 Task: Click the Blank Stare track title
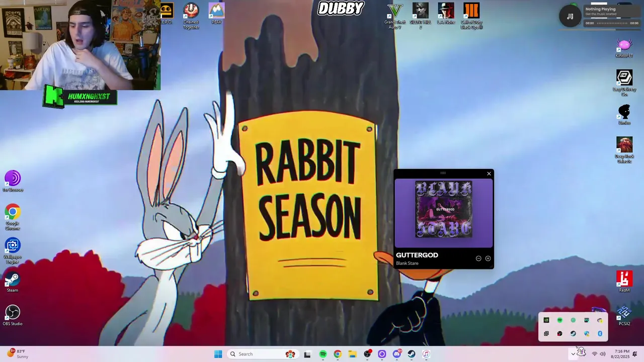(x=407, y=263)
